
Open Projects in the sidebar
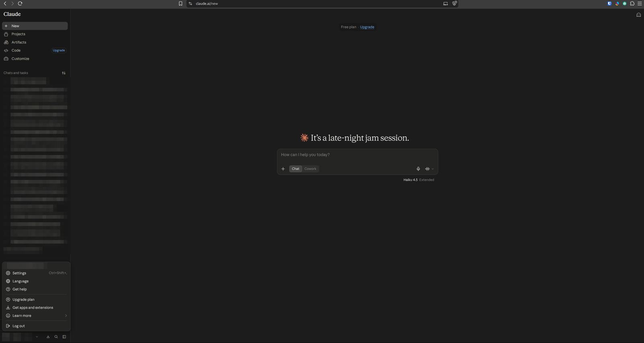pyautogui.click(x=35, y=34)
